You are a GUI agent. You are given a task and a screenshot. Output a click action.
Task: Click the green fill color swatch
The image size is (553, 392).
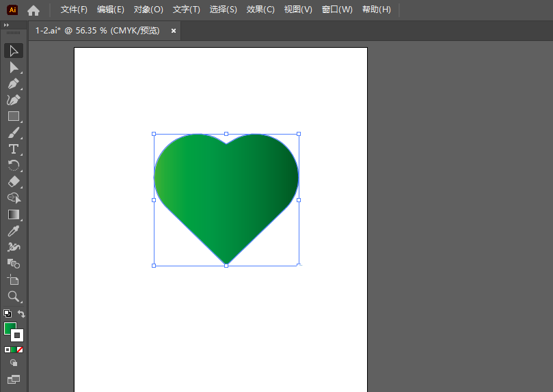(10, 328)
